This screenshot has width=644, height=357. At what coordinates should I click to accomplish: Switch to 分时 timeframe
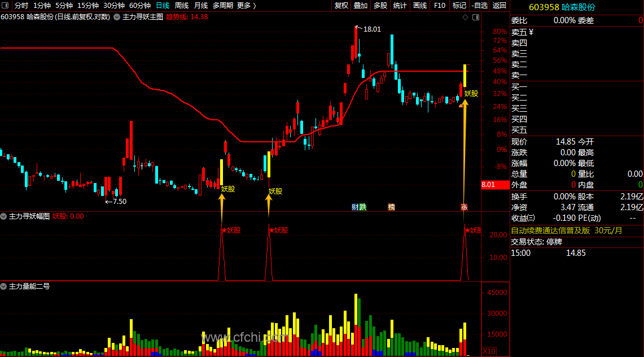[21, 5]
